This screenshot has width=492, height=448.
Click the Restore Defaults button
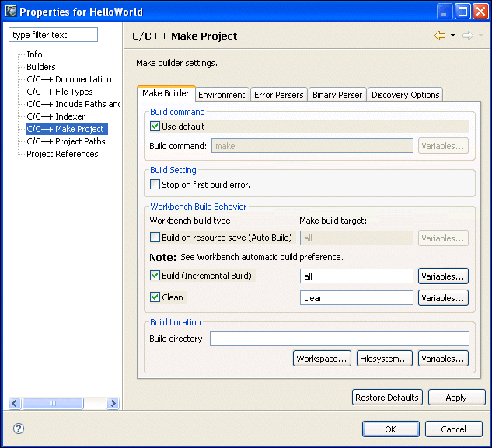387,398
